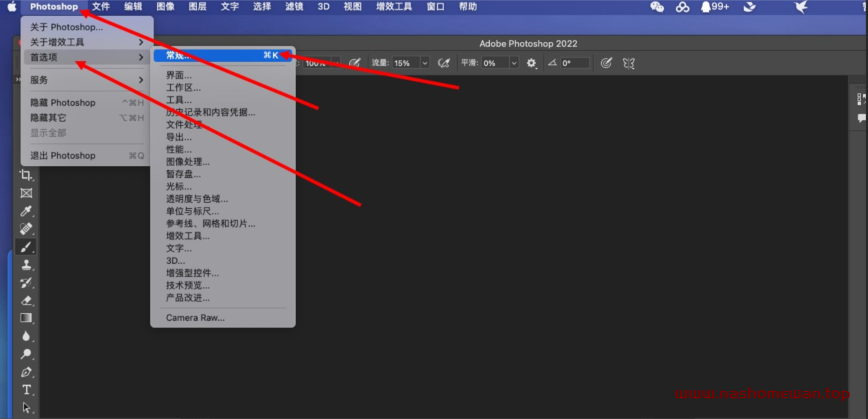The width and height of the screenshot is (868, 419).
Task: Select 常规... in preferences submenu
Action: point(223,55)
